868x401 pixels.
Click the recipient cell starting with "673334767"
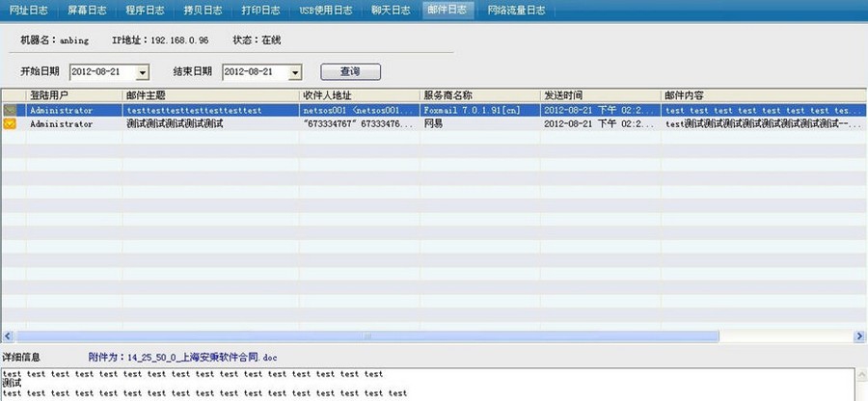(x=358, y=124)
